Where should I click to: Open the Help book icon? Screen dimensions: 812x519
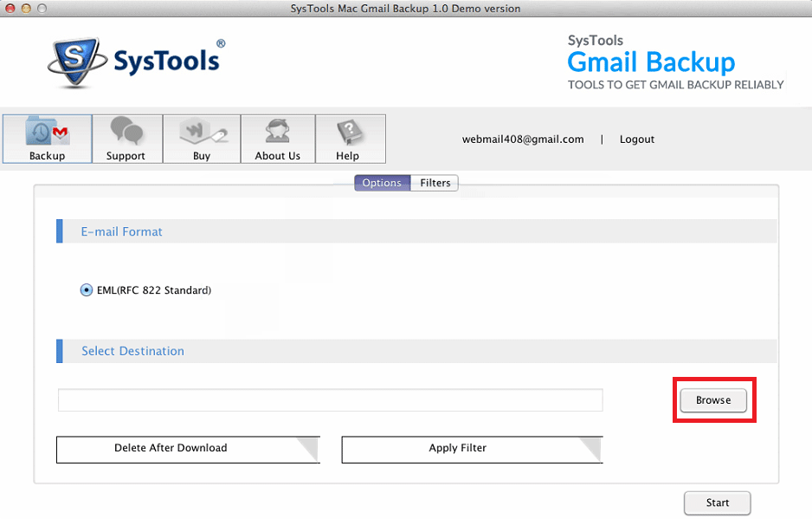(349, 132)
